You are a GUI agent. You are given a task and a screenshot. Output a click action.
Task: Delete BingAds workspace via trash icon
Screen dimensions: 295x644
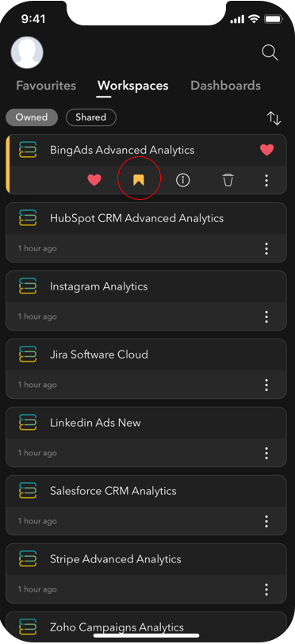pyautogui.click(x=228, y=180)
